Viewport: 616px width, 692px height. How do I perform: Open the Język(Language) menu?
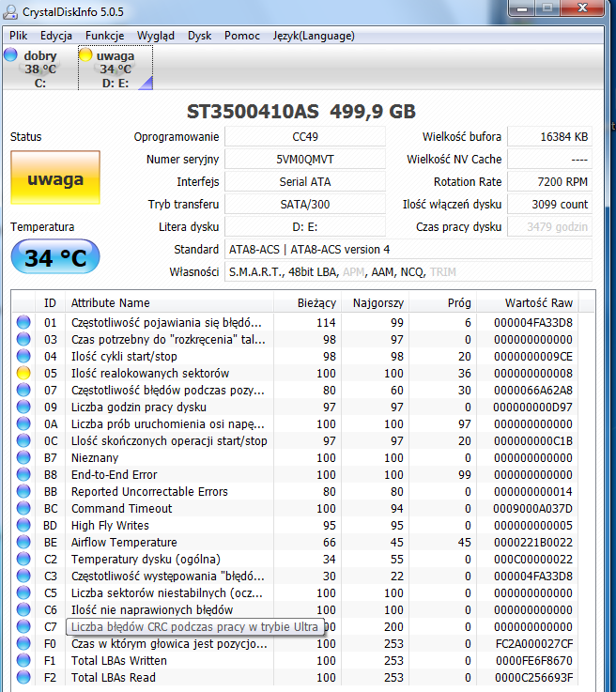[x=314, y=36]
